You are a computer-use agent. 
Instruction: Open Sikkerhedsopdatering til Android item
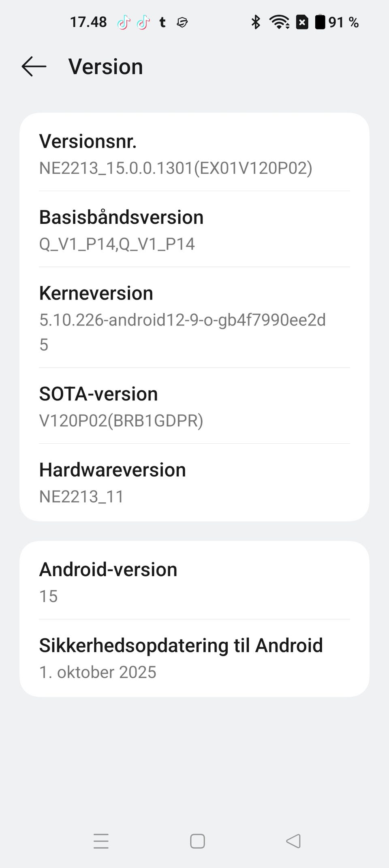tap(194, 658)
